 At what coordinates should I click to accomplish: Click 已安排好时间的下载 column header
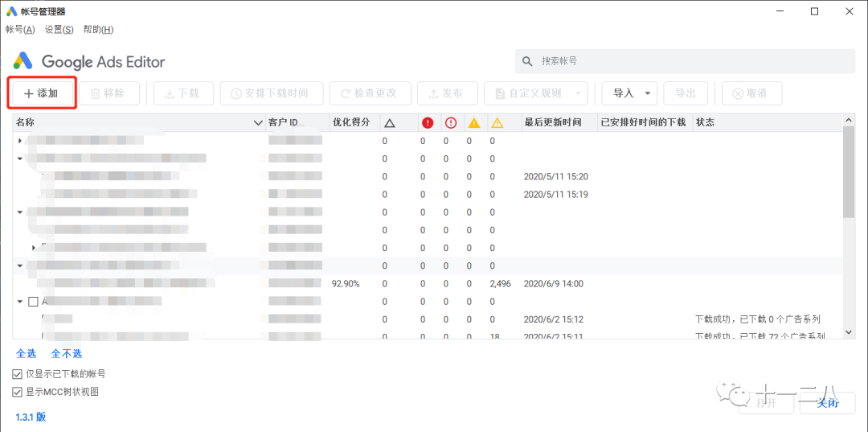[x=643, y=122]
